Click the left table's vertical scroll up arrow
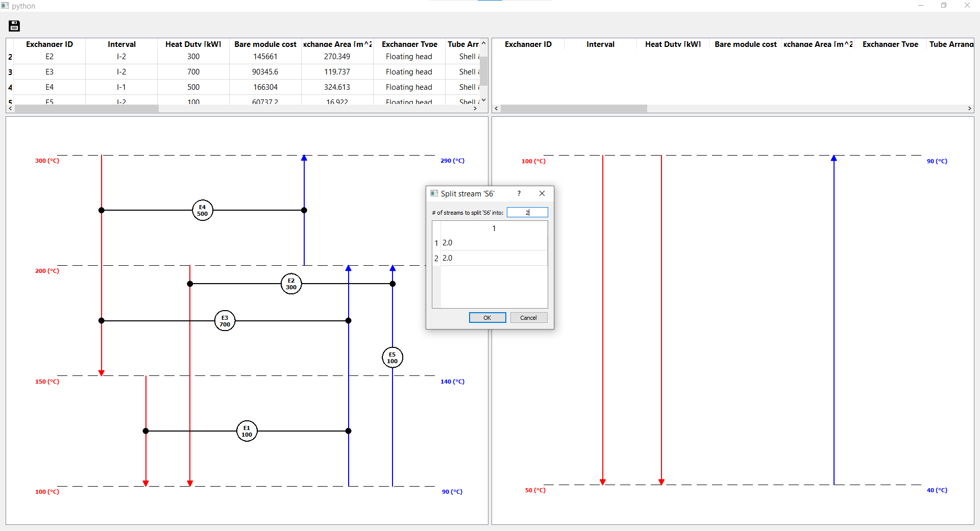The image size is (980, 531). (x=483, y=43)
